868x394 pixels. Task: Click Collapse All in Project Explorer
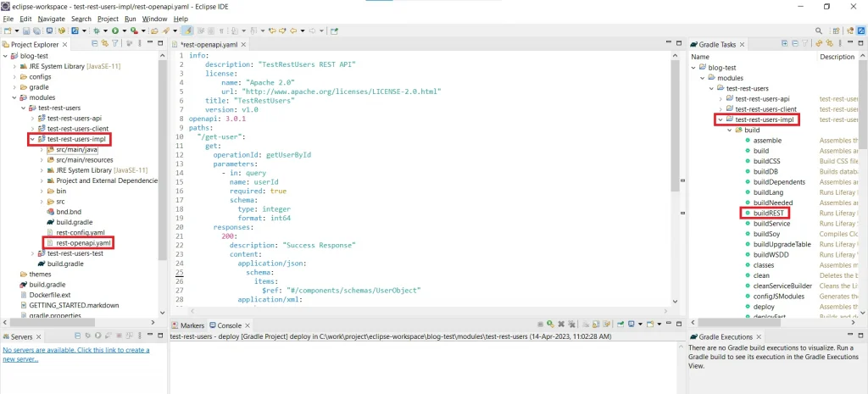(95, 44)
